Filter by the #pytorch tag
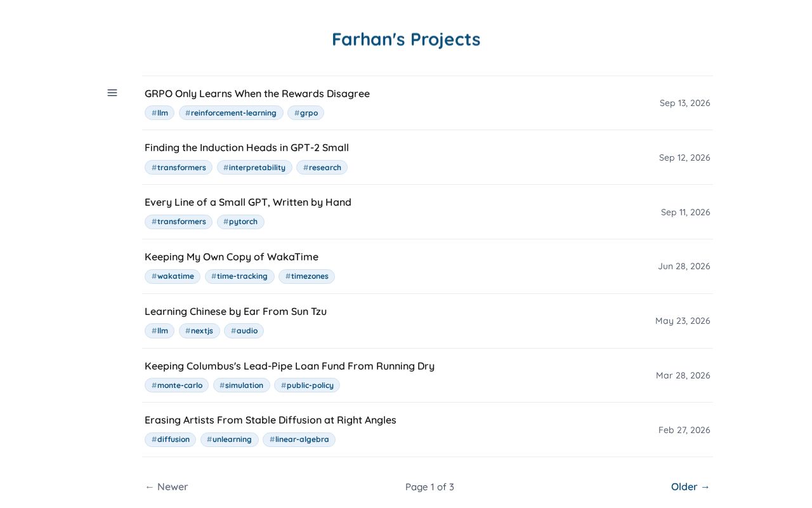This screenshot has height=508, width=812. [240, 222]
